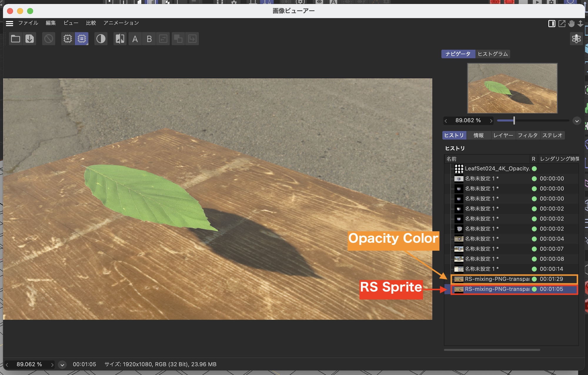
Task: Open the zoom dropdown in the status bar
Action: [62, 365]
